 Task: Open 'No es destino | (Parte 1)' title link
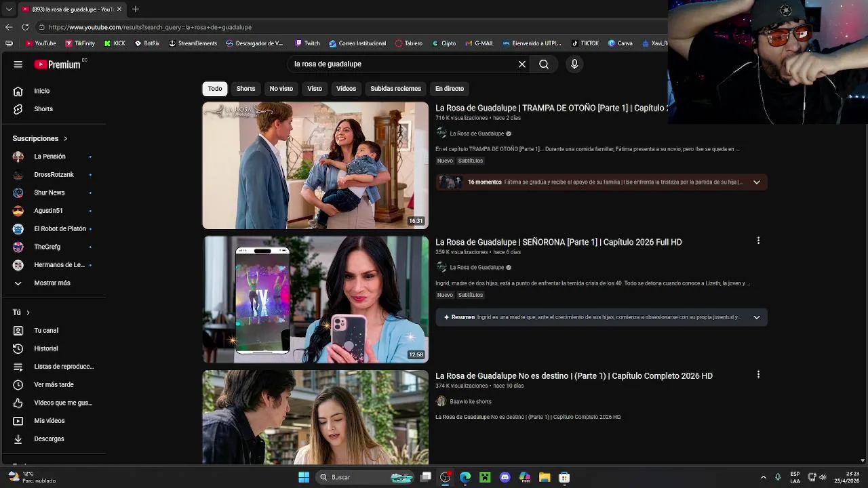pos(574,376)
